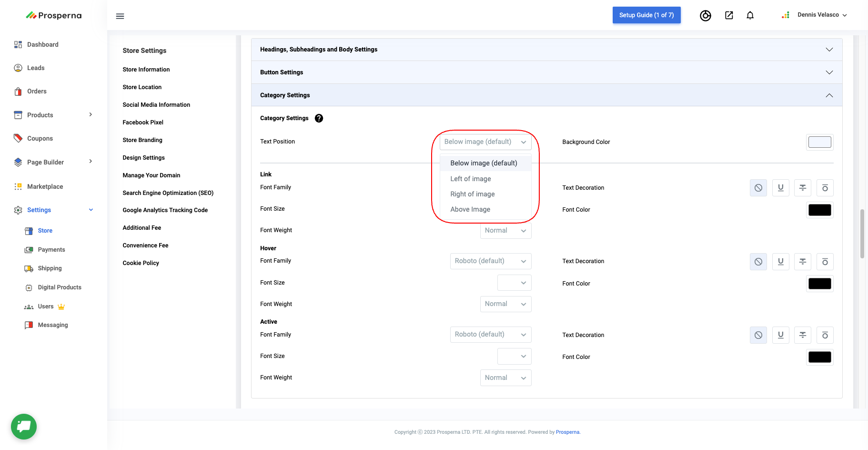Click the circular progress icon in header
868x450 pixels.
pos(705,16)
